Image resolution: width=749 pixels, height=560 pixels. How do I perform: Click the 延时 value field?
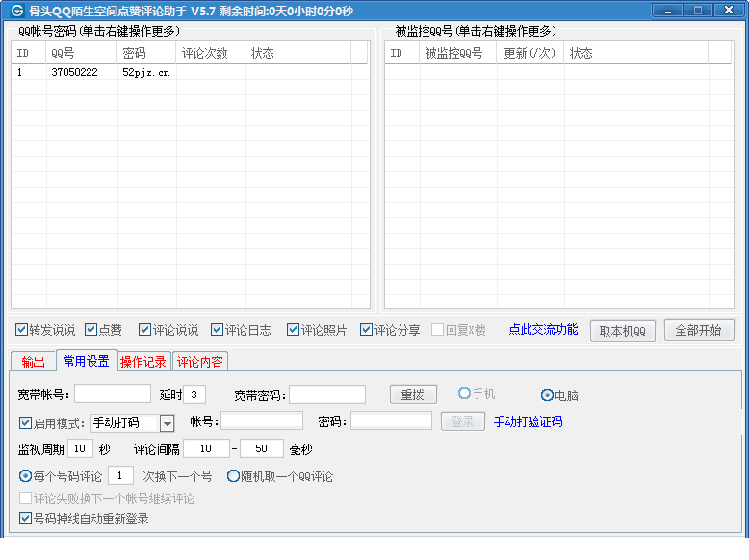pyautogui.click(x=194, y=395)
